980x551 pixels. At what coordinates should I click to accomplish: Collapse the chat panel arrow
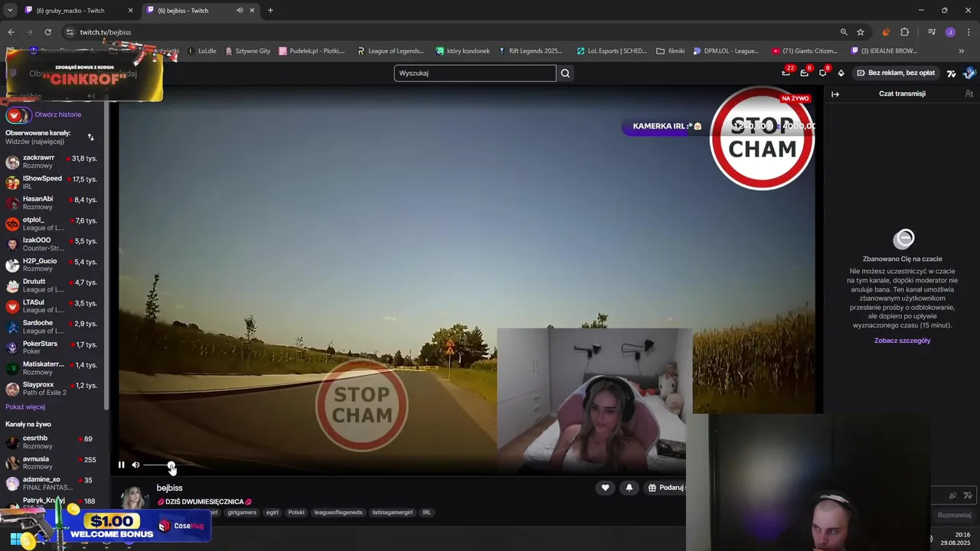(x=835, y=94)
